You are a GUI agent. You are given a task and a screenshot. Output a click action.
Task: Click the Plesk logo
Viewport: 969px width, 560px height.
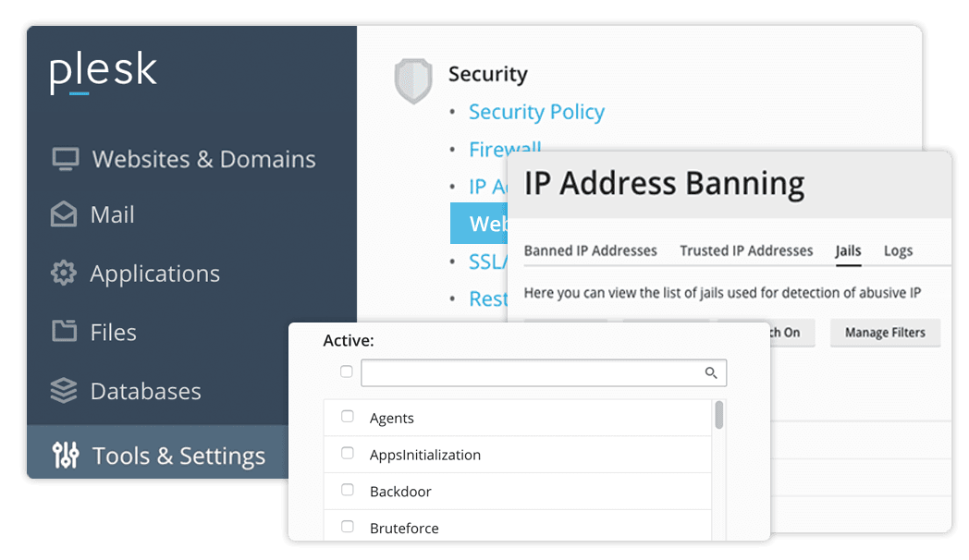click(x=104, y=74)
